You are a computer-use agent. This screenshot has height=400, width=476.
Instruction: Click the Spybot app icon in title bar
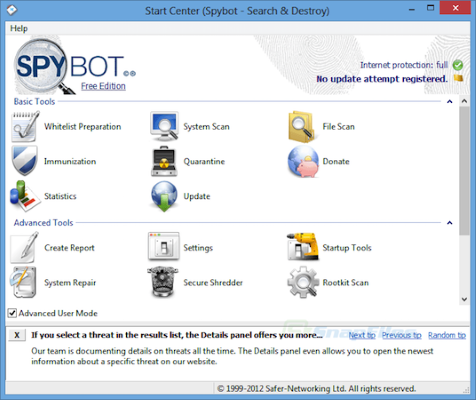[x=12, y=10]
